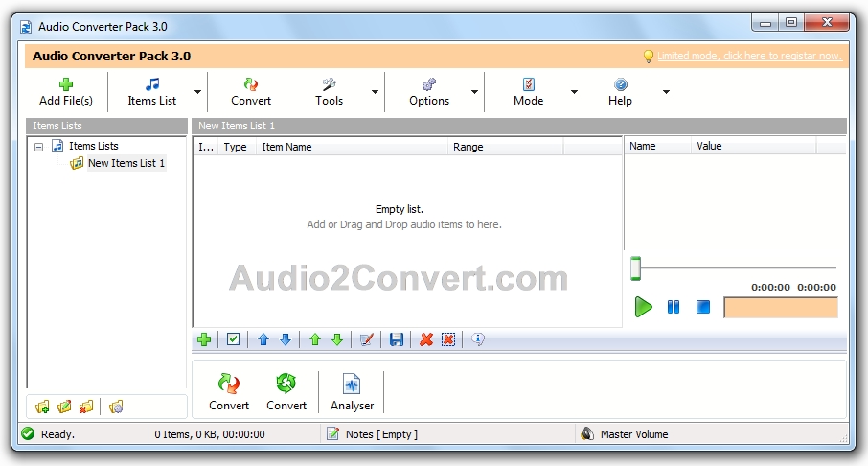Click the Add File(s) toolbar button
The height and width of the screenshot is (466, 868).
click(x=66, y=92)
